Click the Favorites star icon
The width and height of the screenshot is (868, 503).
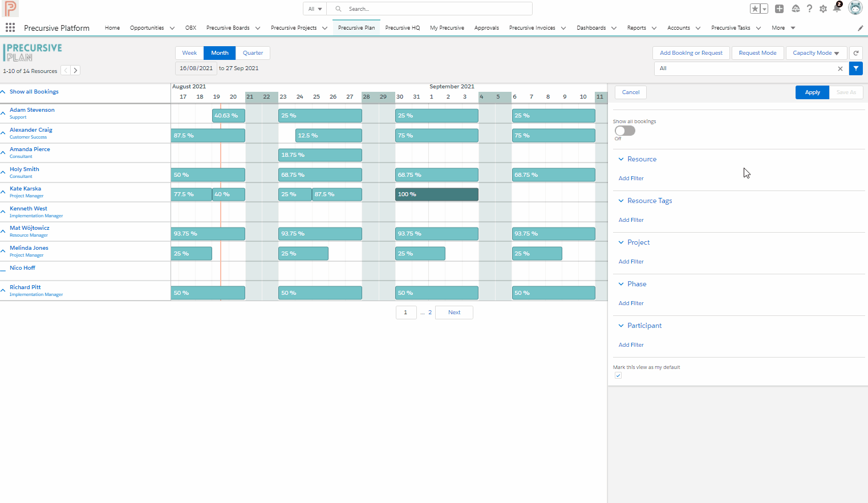click(x=755, y=9)
